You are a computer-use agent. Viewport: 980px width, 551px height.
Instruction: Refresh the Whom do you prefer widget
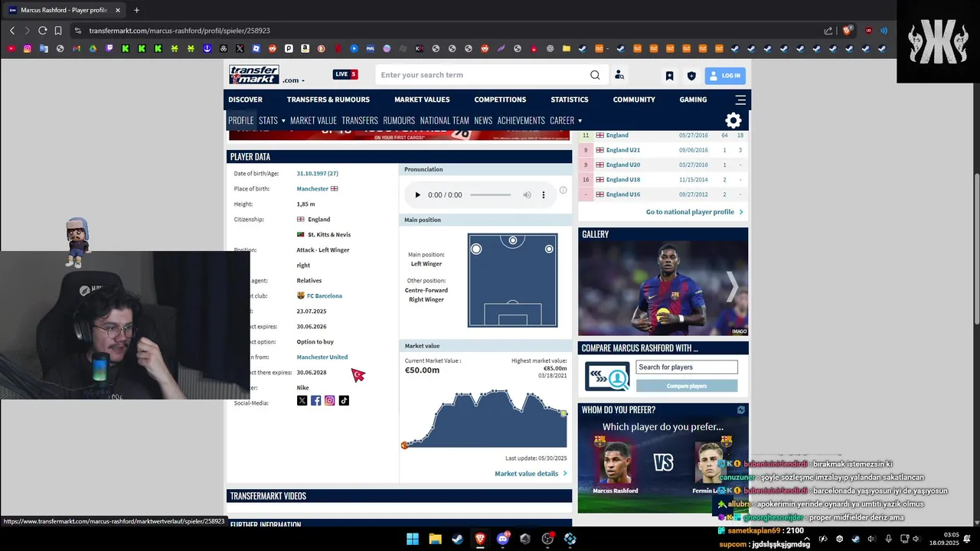click(740, 410)
